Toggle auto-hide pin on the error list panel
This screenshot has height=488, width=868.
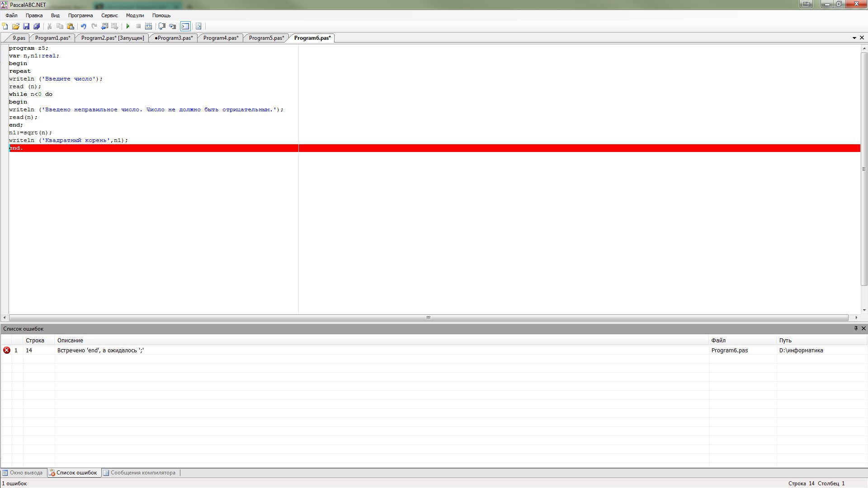click(x=855, y=328)
